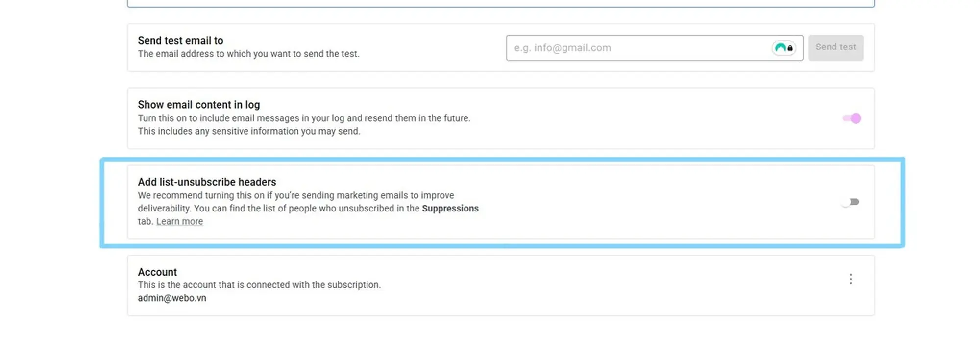Disable the Show email content in log toggle
Viewport: 980px width, 351px height.
pos(852,118)
